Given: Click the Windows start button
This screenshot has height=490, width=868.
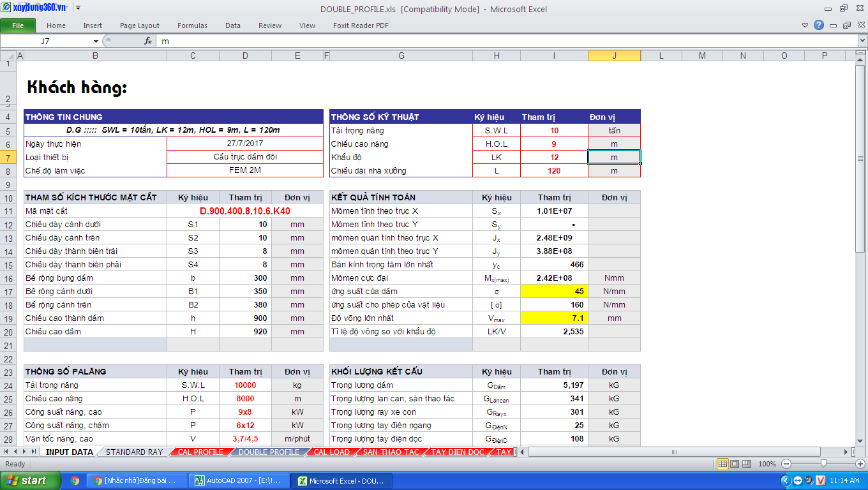Looking at the screenshot, I should tap(30, 480).
